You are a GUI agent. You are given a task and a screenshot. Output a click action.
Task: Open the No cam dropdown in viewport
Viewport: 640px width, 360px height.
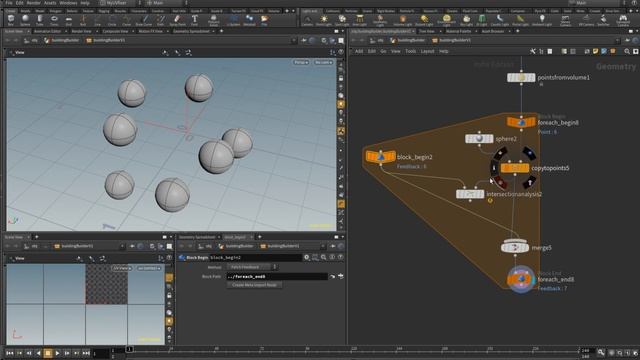pos(324,62)
